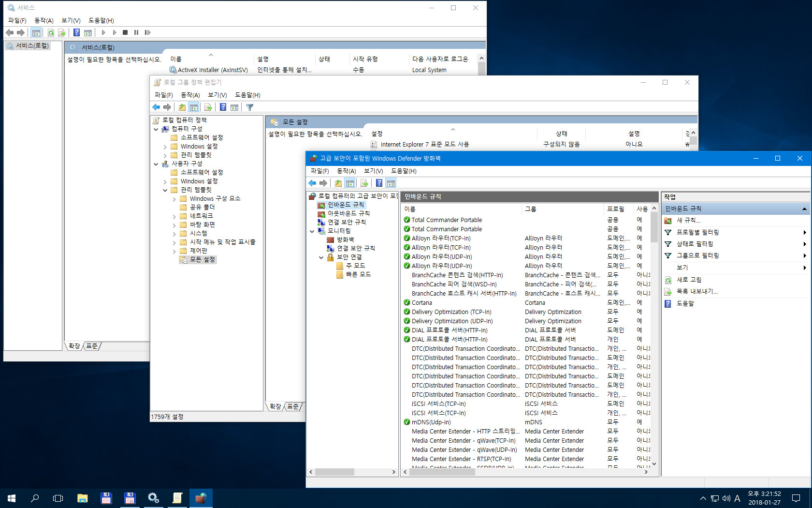Sort rules by 그룹 column header
This screenshot has width=812, height=508.
(563, 209)
